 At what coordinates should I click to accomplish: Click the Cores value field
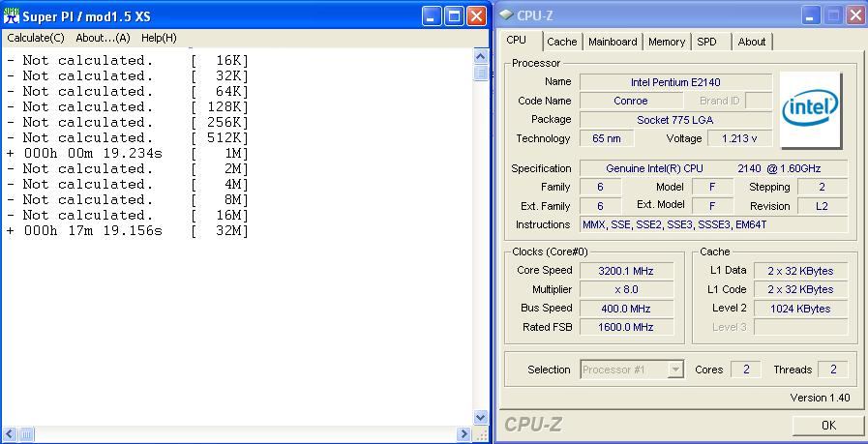coord(746,370)
